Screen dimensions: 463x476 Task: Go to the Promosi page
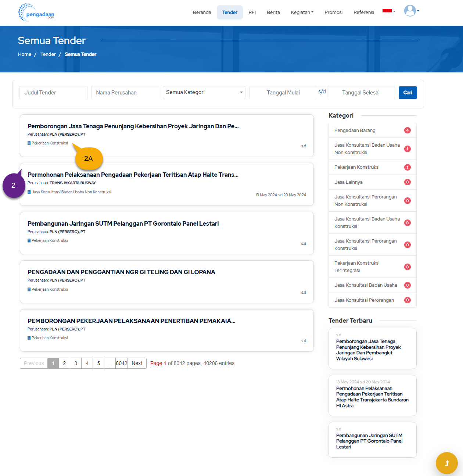pyautogui.click(x=334, y=12)
